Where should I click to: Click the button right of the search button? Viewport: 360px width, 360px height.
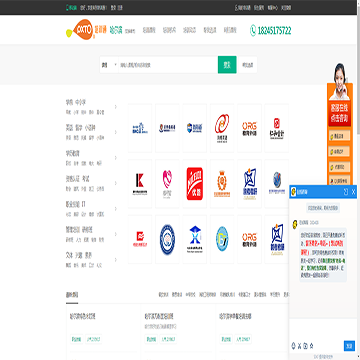click(x=248, y=65)
